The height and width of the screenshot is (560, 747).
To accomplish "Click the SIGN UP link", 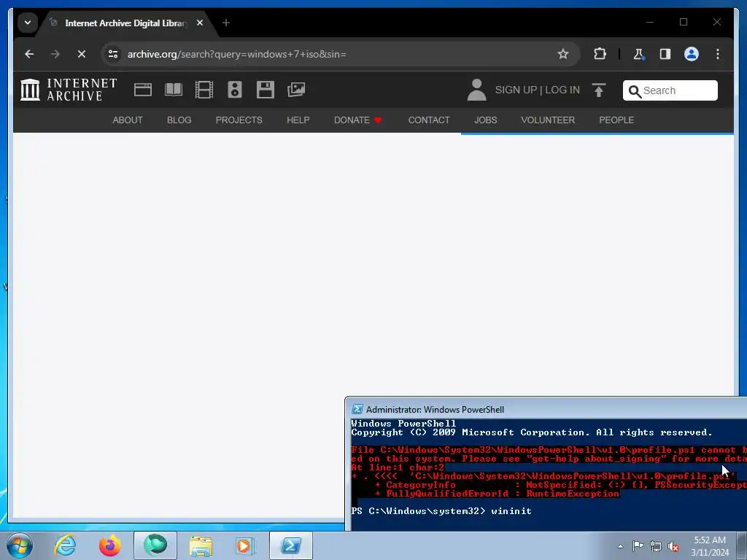I will click(x=516, y=90).
